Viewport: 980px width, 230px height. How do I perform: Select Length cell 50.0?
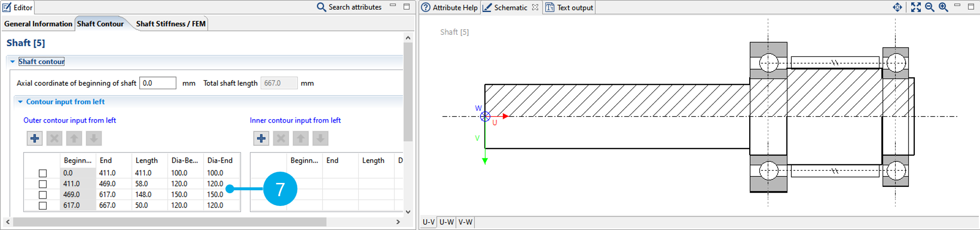point(150,205)
